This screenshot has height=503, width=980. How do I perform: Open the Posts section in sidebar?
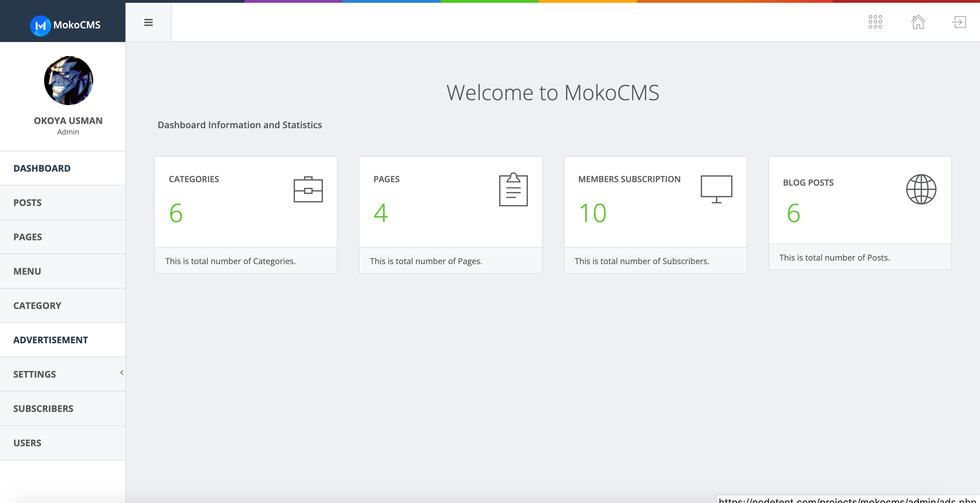click(x=27, y=202)
